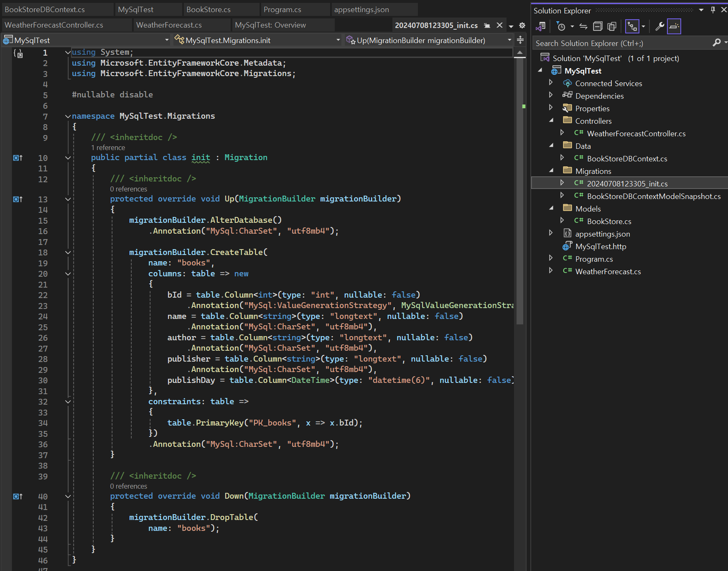Viewport: 728px width, 571px height.
Task: Open File Nesting options dropdown arrow
Action: click(643, 26)
